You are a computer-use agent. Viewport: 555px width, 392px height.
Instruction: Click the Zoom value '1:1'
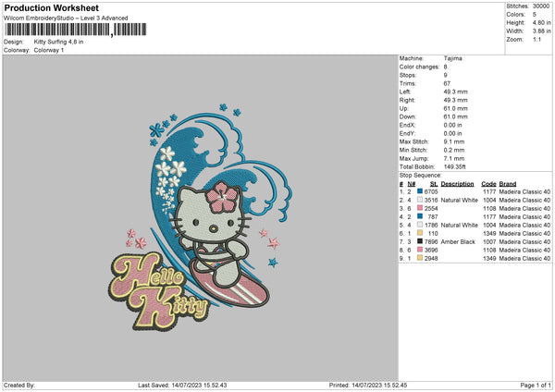(x=536, y=39)
